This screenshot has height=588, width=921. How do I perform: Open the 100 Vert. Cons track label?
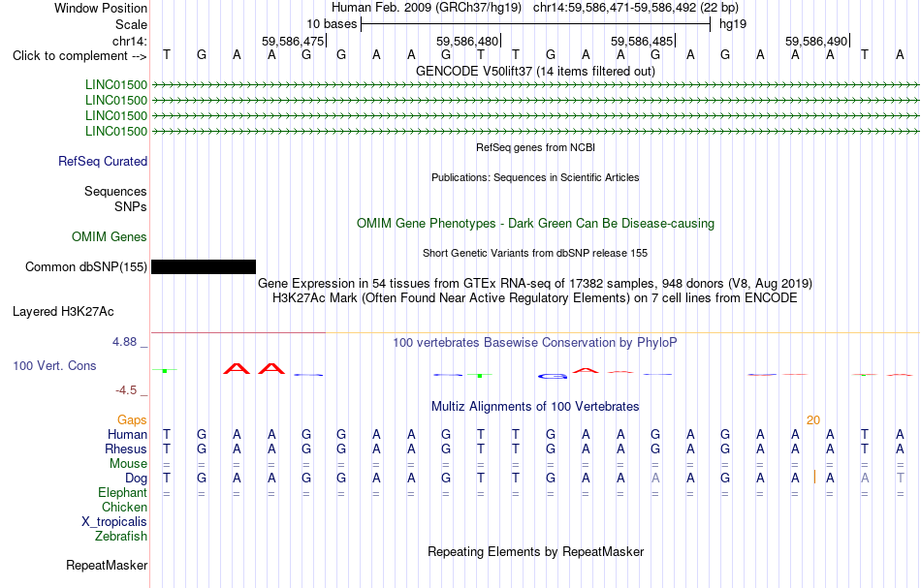[54, 365]
